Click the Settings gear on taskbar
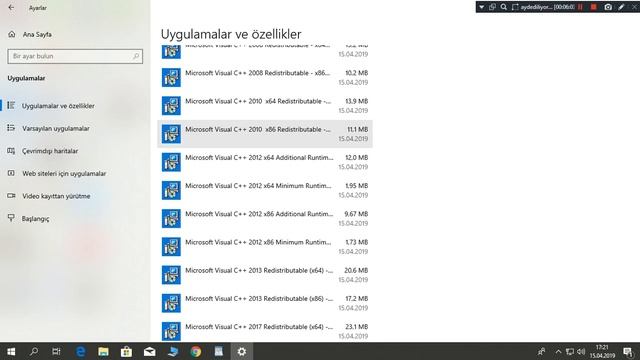Screen dimensions: 640x360 click(242, 351)
